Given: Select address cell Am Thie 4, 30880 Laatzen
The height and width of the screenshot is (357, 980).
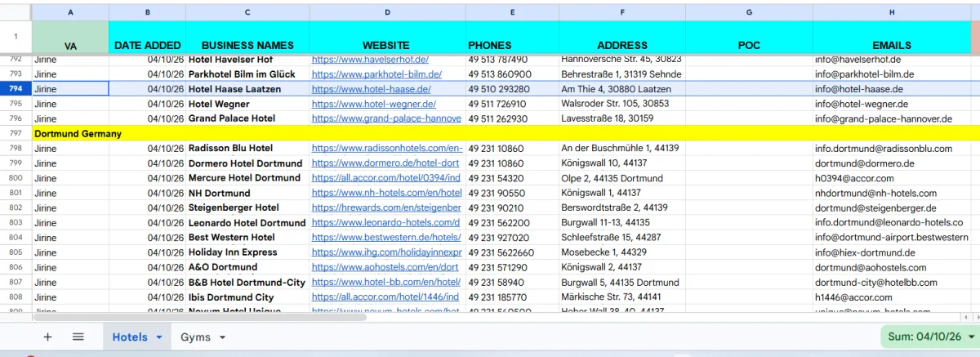Looking at the screenshot, I should 621,89.
